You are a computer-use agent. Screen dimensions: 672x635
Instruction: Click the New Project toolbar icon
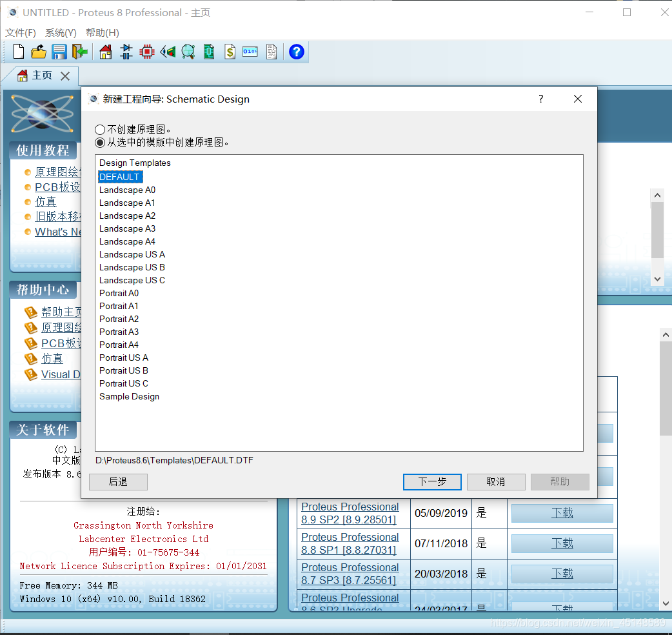coord(19,52)
